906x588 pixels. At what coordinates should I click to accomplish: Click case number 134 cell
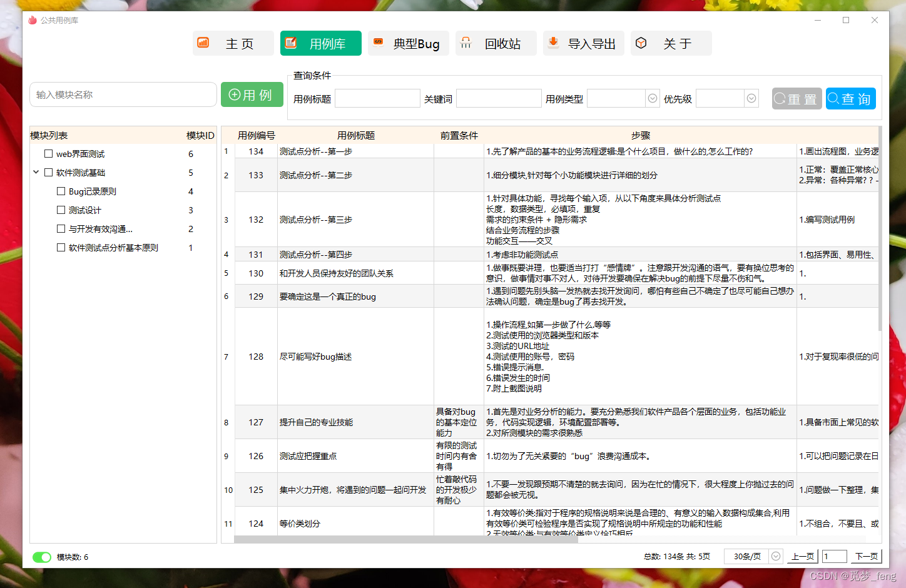256,151
